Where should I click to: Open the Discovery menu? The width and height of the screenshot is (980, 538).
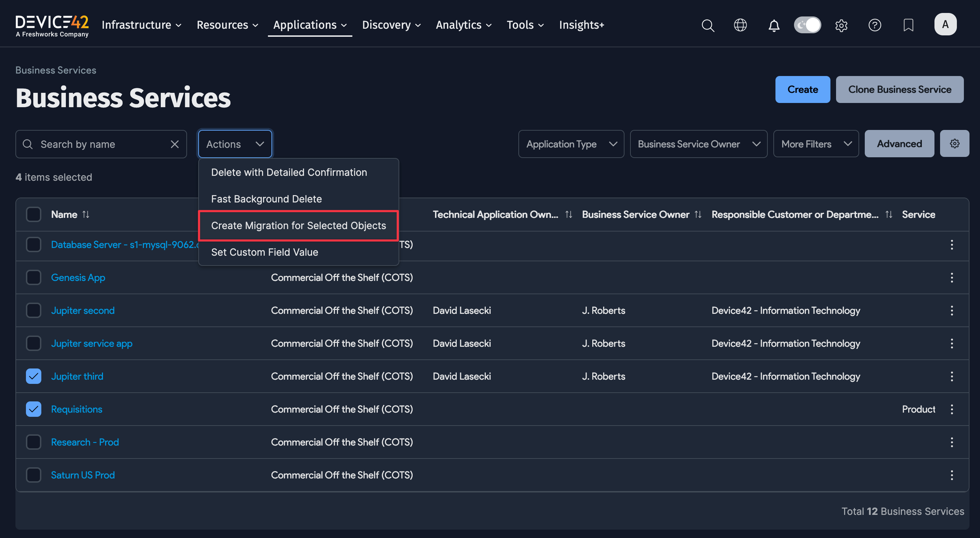click(x=391, y=25)
